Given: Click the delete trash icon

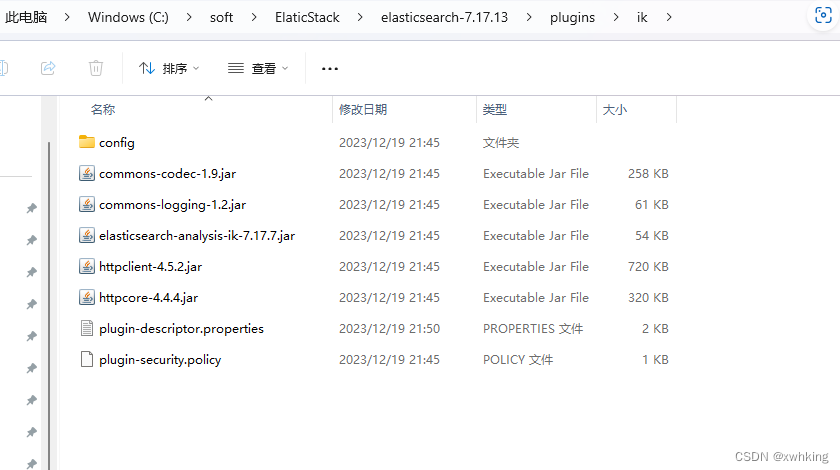Looking at the screenshot, I should [x=96, y=68].
